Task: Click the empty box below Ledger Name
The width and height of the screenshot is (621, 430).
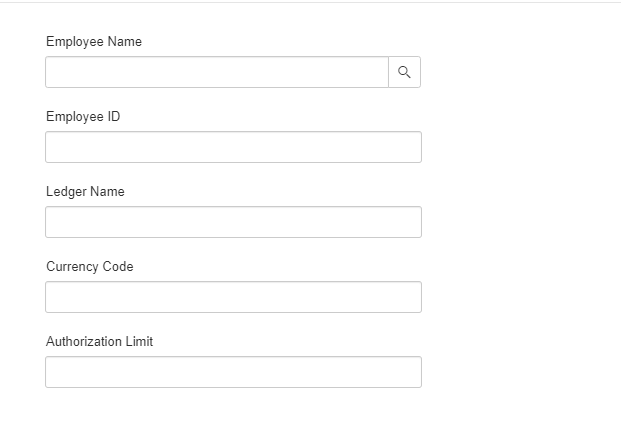Action: 234,222
